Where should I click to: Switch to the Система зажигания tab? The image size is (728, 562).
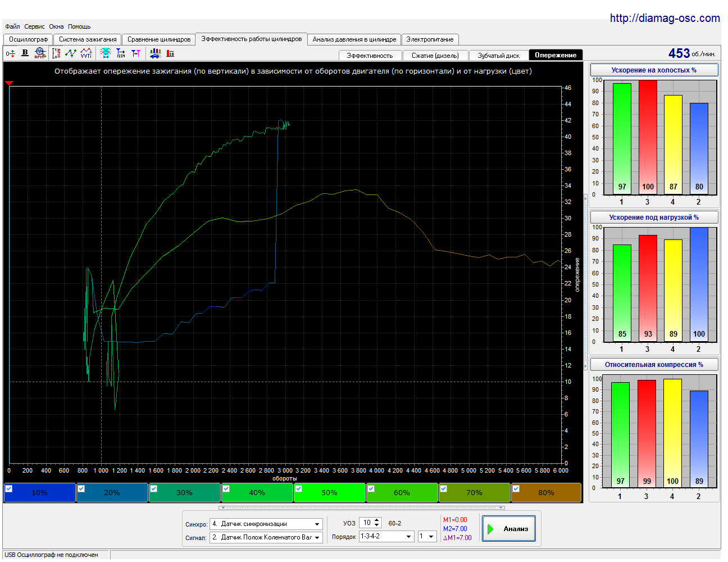coord(88,39)
